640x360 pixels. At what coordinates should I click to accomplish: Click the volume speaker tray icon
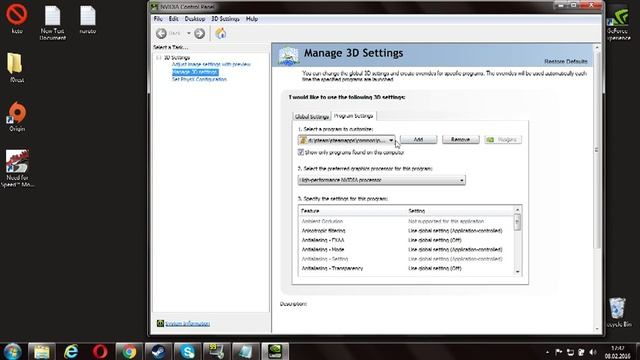pyautogui.click(x=593, y=352)
